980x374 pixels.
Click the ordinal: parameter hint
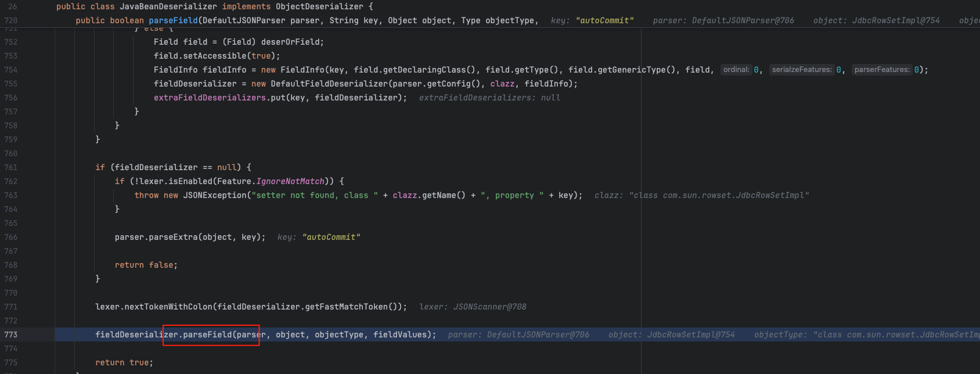coord(736,70)
